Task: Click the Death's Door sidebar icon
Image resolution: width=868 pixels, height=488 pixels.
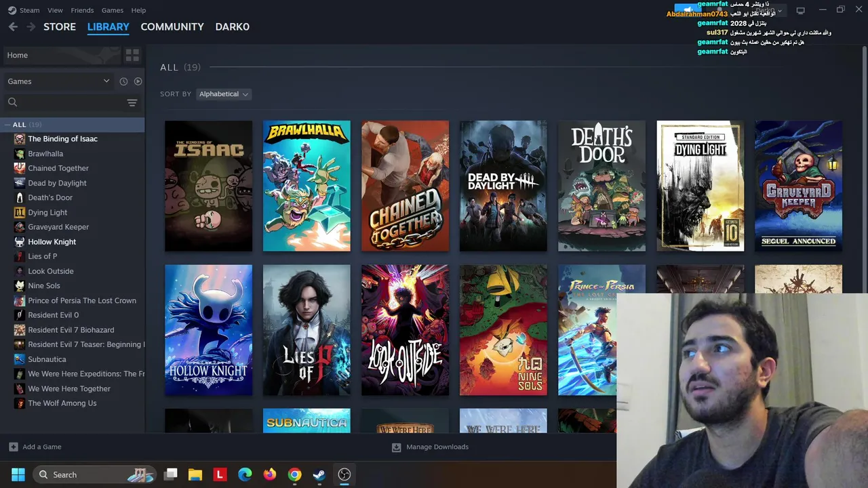Action: pyautogui.click(x=20, y=198)
